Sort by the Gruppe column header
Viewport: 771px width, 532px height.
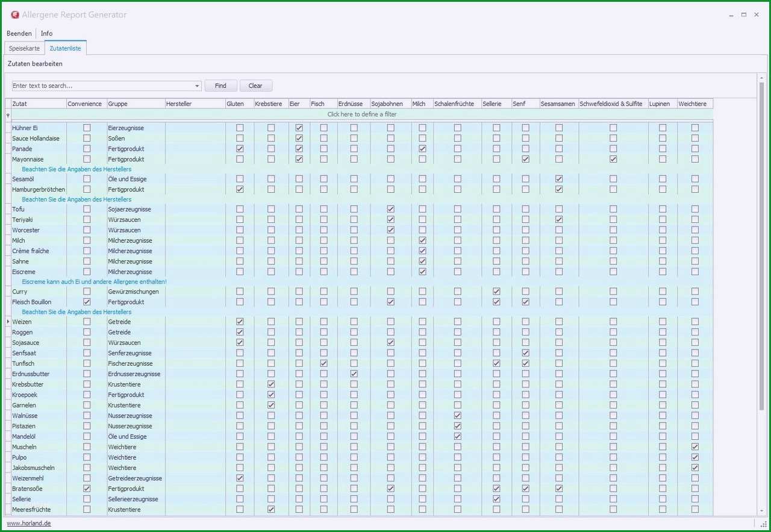point(136,104)
